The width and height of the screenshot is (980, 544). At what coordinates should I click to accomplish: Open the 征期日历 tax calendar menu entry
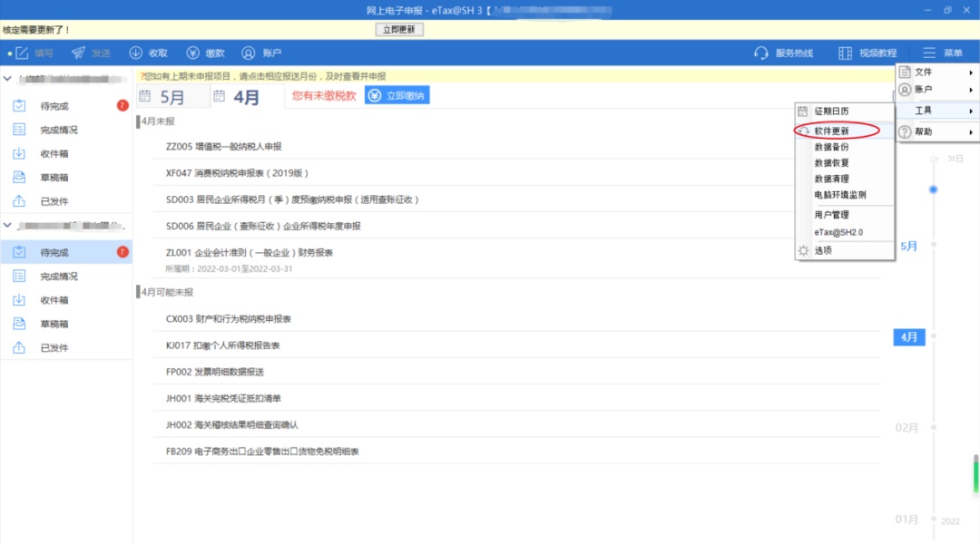coord(831,112)
